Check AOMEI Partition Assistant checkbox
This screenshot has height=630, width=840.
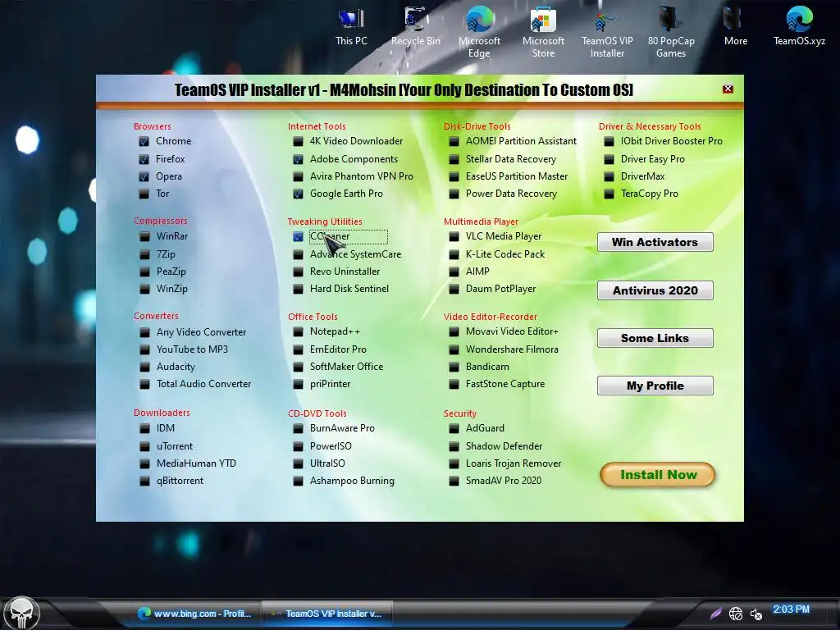pyautogui.click(x=454, y=141)
